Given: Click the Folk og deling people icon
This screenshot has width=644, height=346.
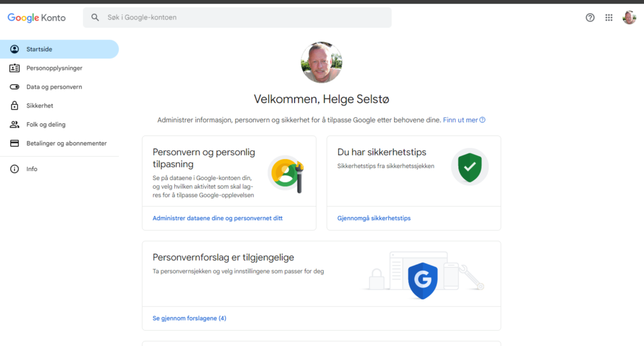Looking at the screenshot, I should tap(14, 125).
